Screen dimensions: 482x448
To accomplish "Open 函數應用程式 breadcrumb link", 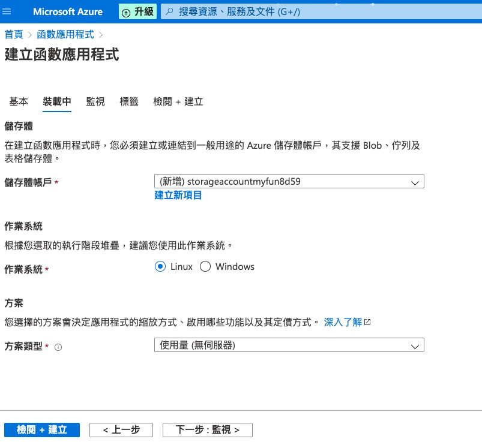I will (65, 34).
